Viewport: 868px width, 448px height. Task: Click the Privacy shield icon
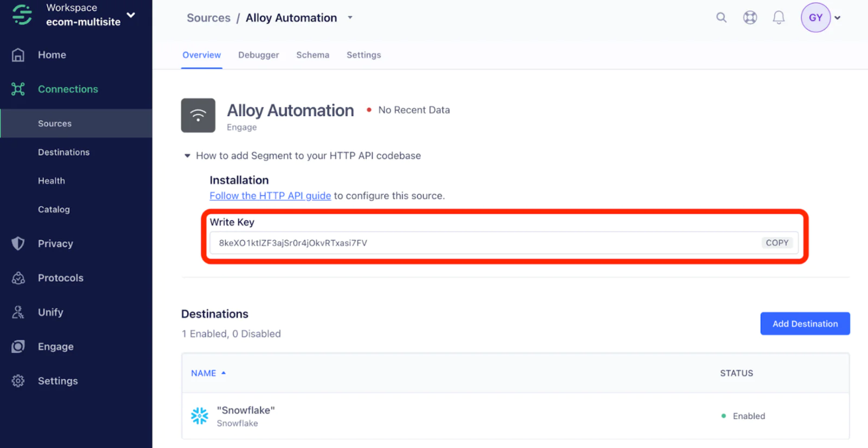pyautogui.click(x=18, y=244)
